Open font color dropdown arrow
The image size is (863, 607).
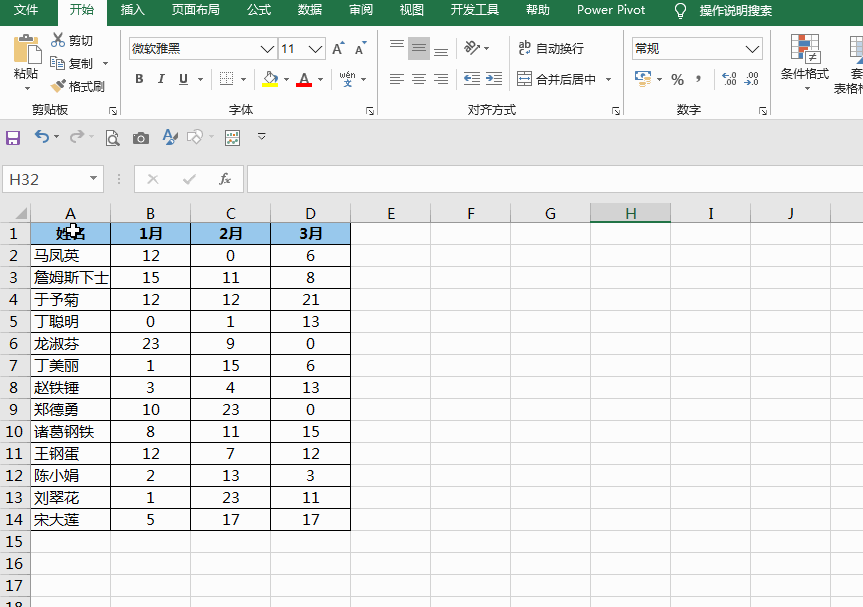coord(320,80)
